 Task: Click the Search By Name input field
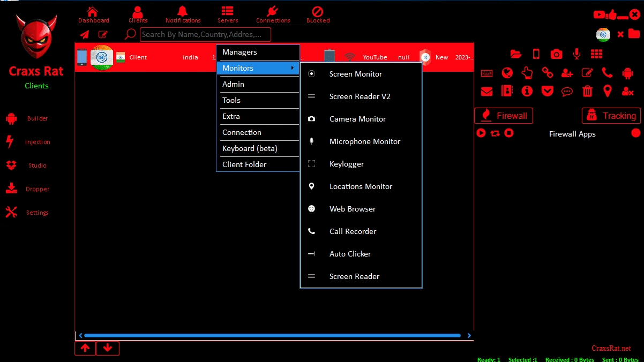pyautogui.click(x=205, y=34)
